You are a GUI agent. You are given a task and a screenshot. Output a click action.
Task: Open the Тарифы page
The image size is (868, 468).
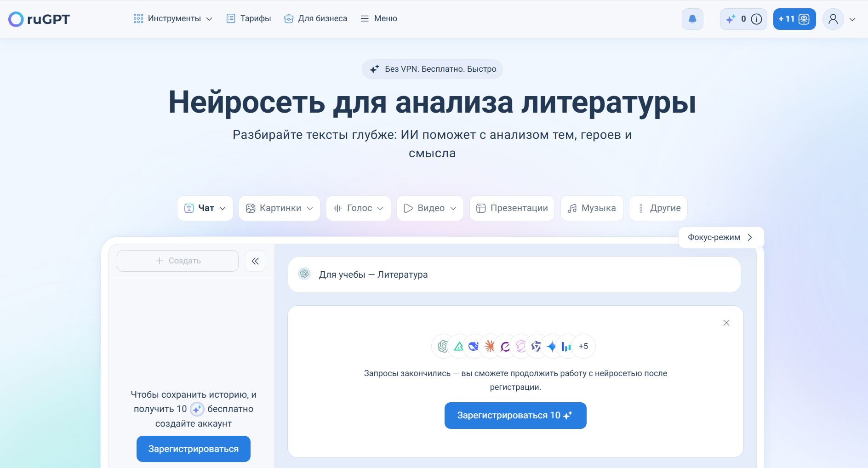(249, 19)
